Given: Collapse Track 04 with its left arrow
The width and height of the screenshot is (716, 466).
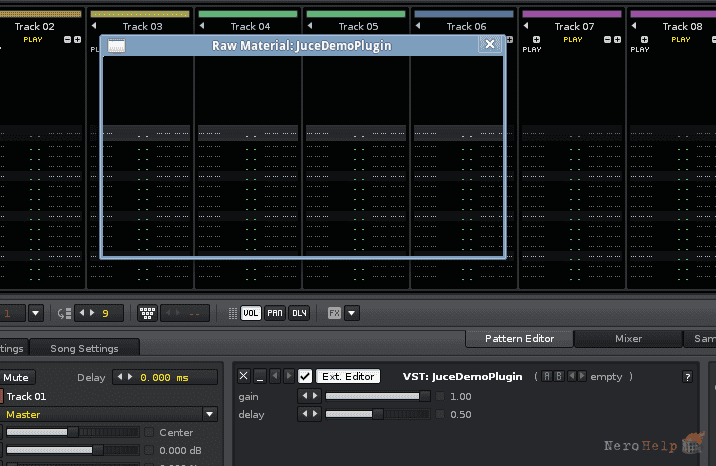Looking at the screenshot, I should (202, 26).
